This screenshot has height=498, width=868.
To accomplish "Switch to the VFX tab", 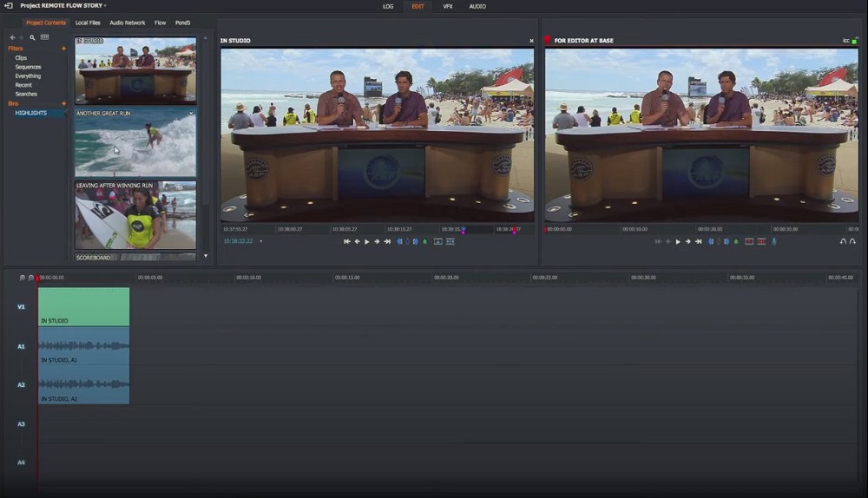I will (x=448, y=6).
